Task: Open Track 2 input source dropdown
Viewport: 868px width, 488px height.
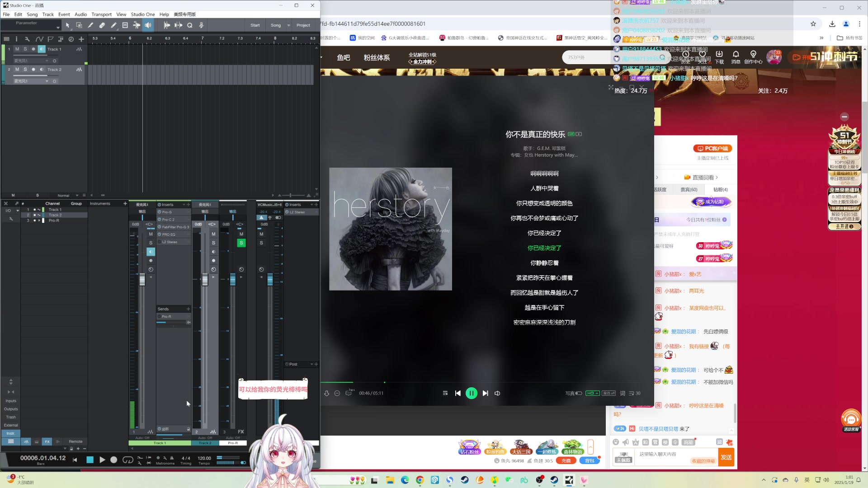Action: tap(47, 81)
